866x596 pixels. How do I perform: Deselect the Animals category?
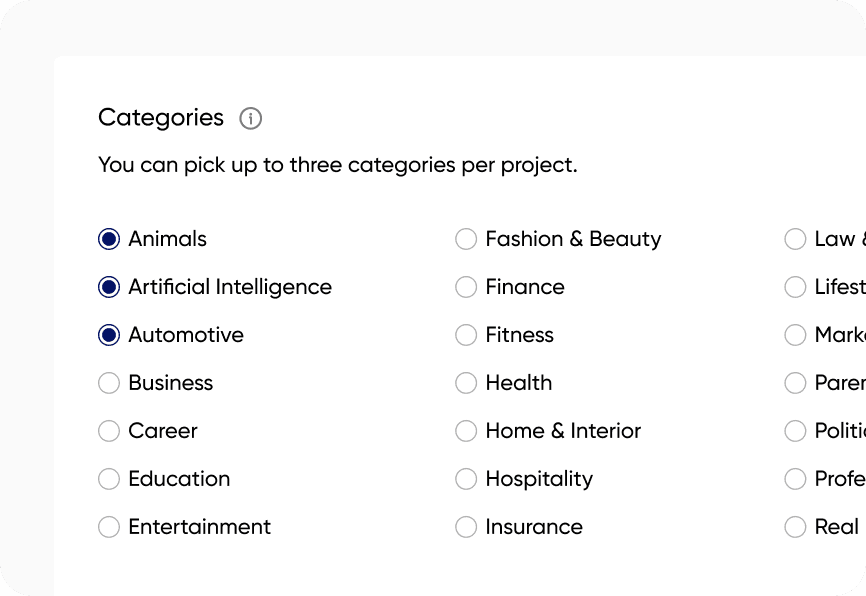pos(109,239)
